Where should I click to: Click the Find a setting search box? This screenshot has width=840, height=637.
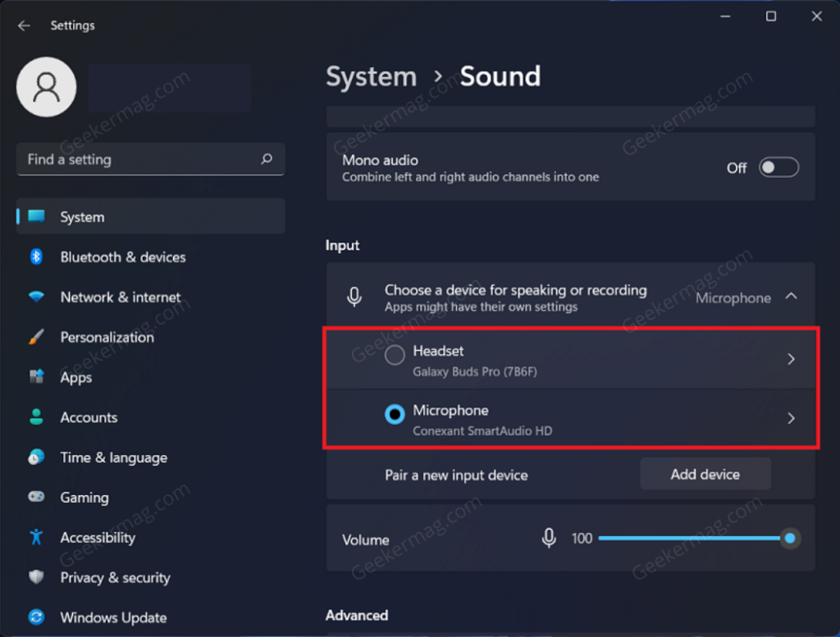coord(151,159)
